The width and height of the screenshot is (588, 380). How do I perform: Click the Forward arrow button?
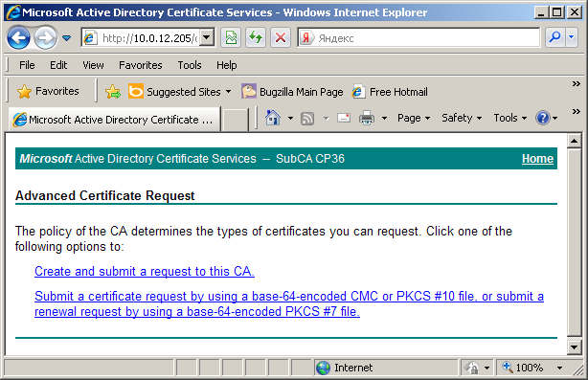click(x=45, y=38)
